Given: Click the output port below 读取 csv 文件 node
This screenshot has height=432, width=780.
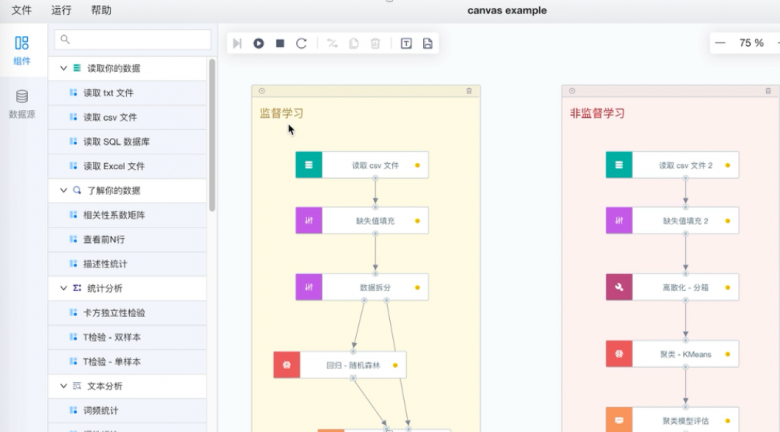Looking at the screenshot, I should (375, 178).
